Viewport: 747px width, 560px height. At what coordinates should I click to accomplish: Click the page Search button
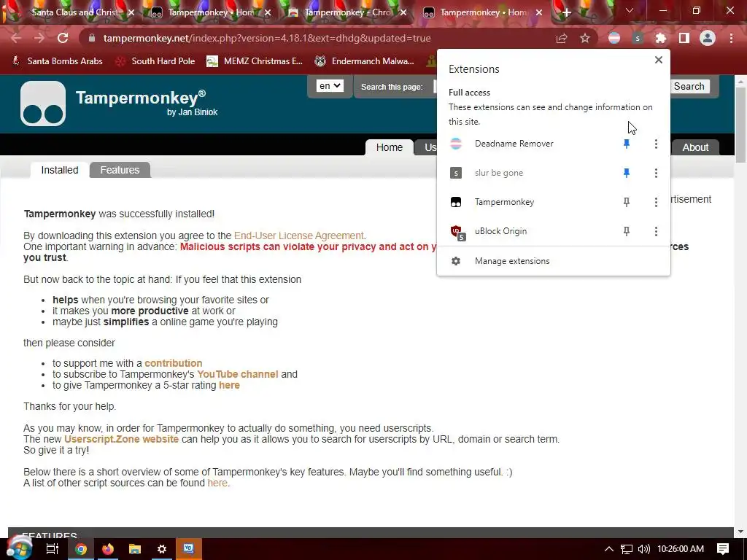coord(689,86)
